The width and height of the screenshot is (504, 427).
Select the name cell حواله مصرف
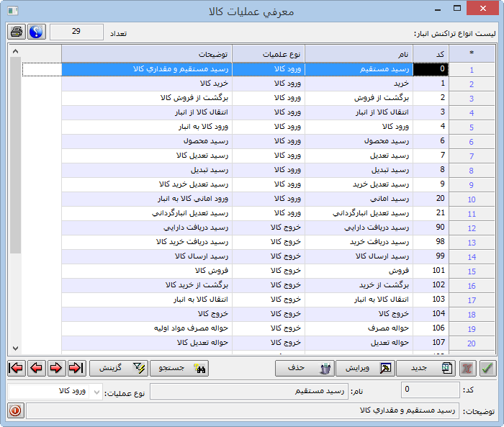pos(359,328)
